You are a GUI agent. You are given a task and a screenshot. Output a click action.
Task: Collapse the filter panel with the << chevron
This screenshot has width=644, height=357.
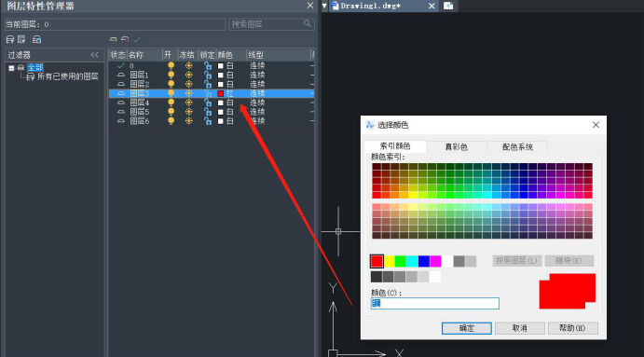95,55
